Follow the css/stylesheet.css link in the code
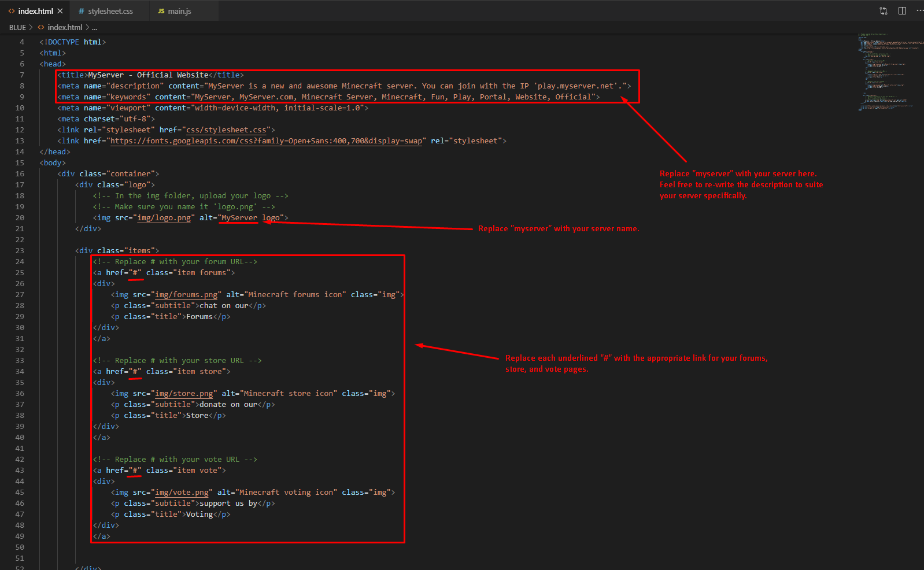 pos(226,130)
